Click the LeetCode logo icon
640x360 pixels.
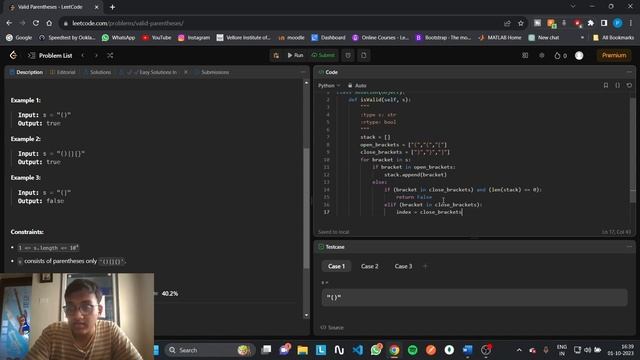pos(13,55)
